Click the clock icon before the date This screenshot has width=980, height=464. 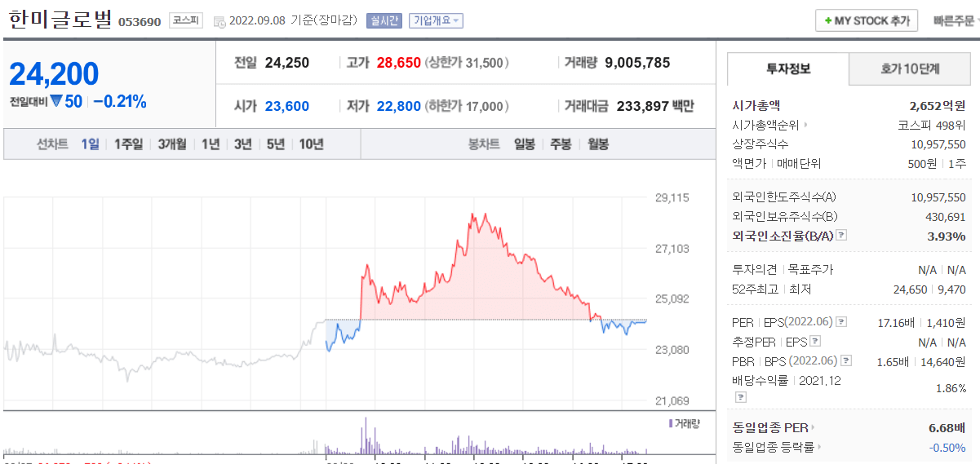coord(220,21)
